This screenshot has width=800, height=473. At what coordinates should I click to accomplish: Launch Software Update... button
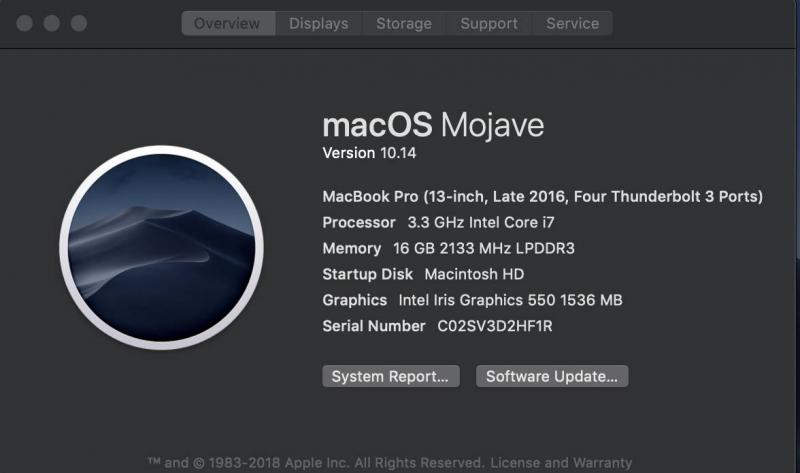[x=552, y=376]
